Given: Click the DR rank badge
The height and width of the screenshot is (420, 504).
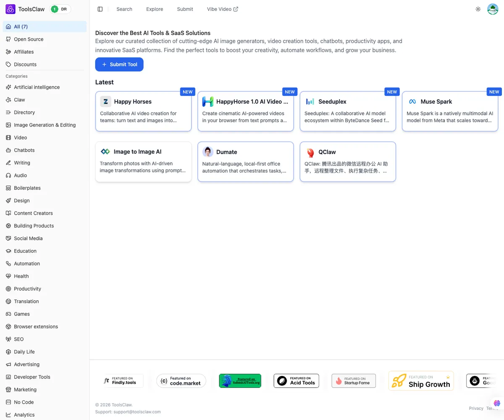Looking at the screenshot, I should click(60, 9).
